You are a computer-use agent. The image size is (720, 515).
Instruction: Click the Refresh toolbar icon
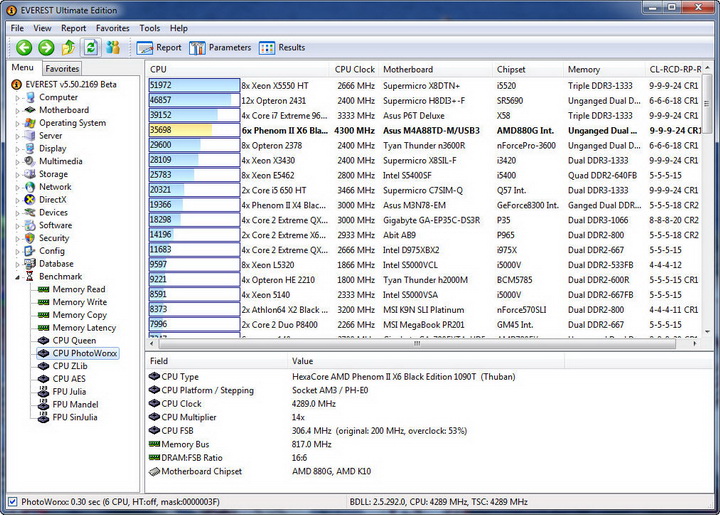pyautogui.click(x=91, y=47)
